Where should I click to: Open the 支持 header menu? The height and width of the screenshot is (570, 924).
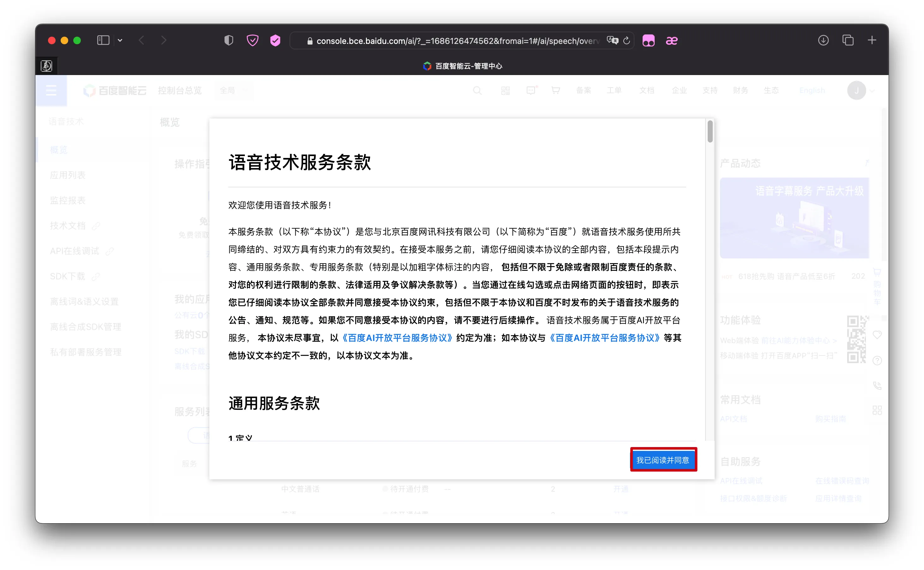click(710, 90)
